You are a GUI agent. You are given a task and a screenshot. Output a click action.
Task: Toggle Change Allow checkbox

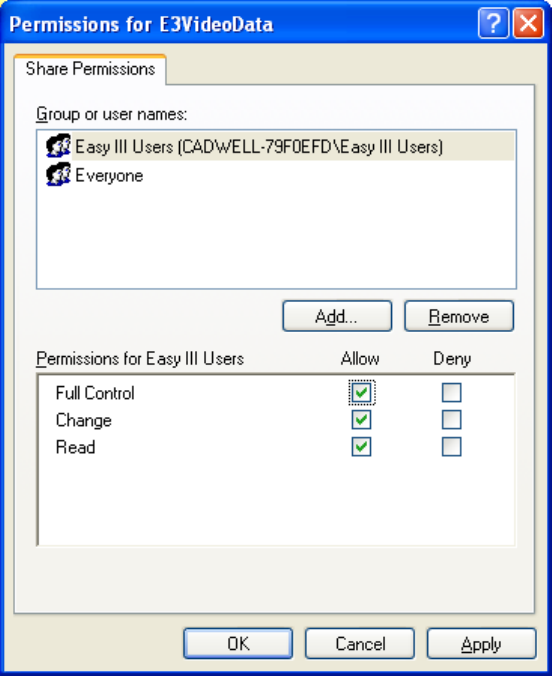coord(361,419)
